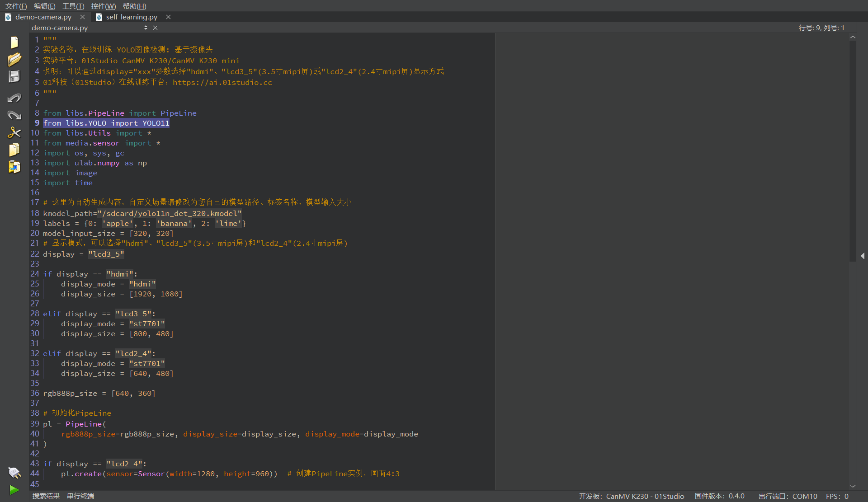Close the demo-camera.py editor tab
This screenshot has height=502, width=868.
[82, 17]
